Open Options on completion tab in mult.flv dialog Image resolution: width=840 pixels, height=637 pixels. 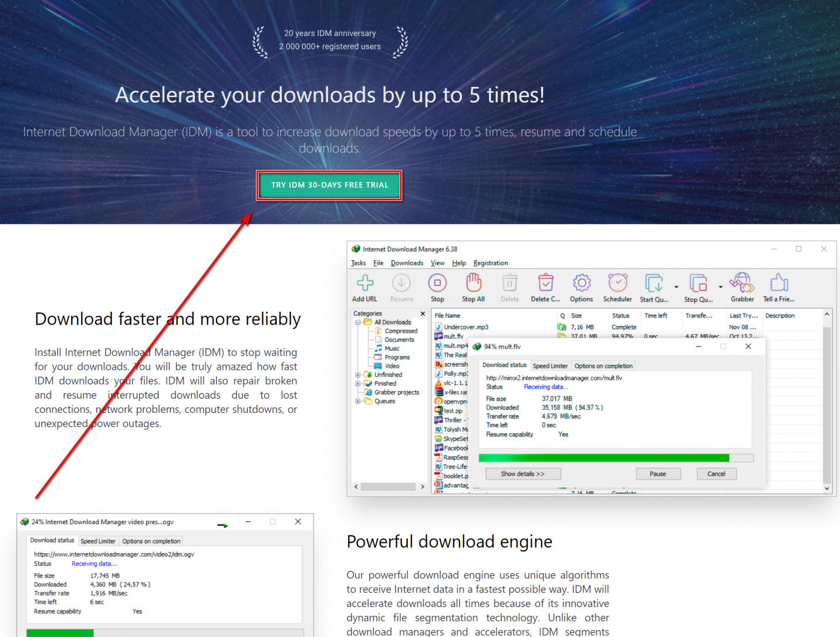[x=603, y=366]
